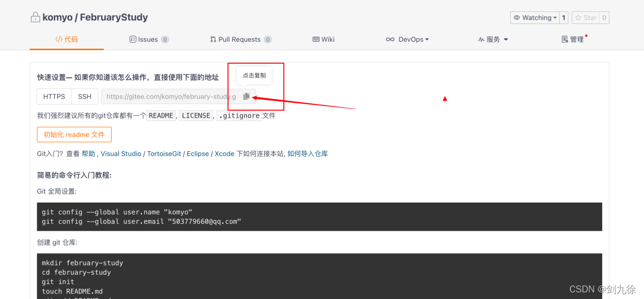Click the copy repository URL icon
644x299 pixels.
pos(246,96)
